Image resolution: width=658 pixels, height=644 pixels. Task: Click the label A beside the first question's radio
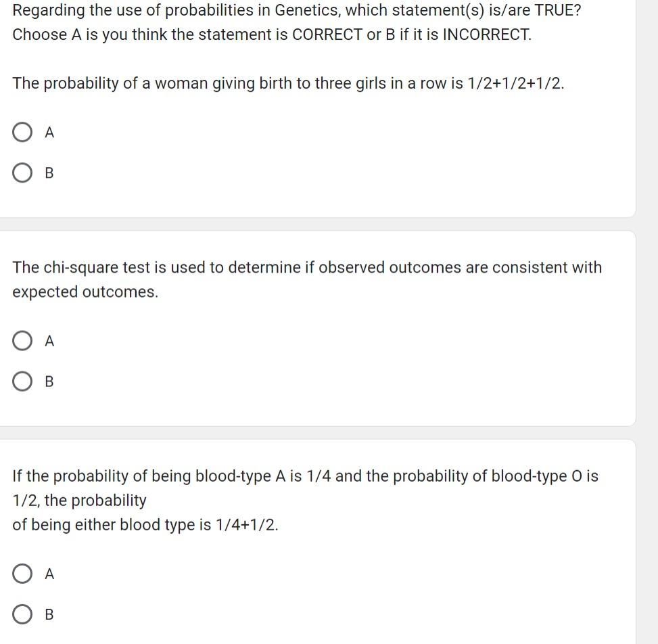pyautogui.click(x=49, y=132)
